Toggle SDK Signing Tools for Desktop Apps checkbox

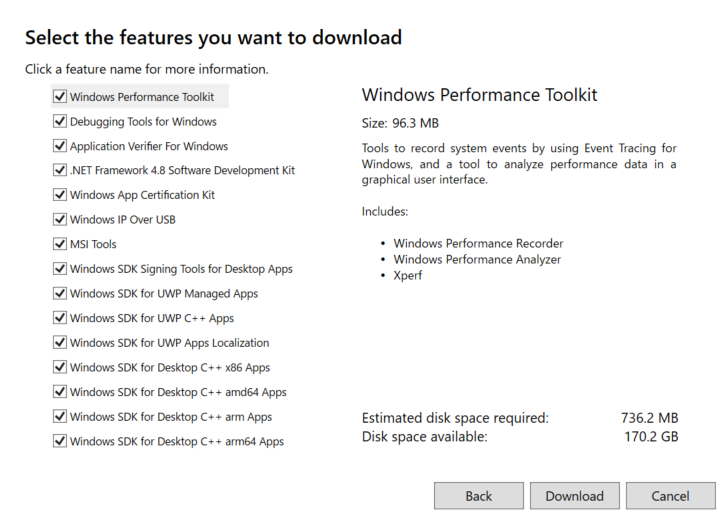pos(60,269)
